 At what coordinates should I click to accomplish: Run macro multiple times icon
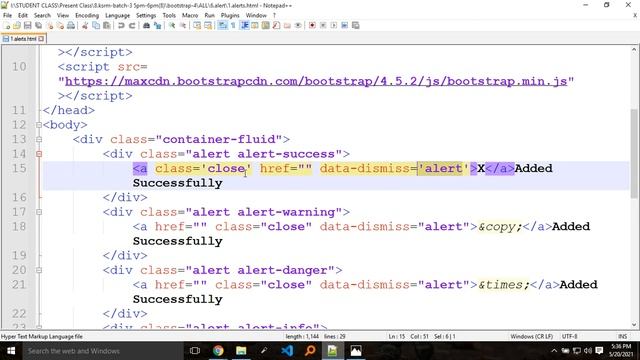pos(344,25)
